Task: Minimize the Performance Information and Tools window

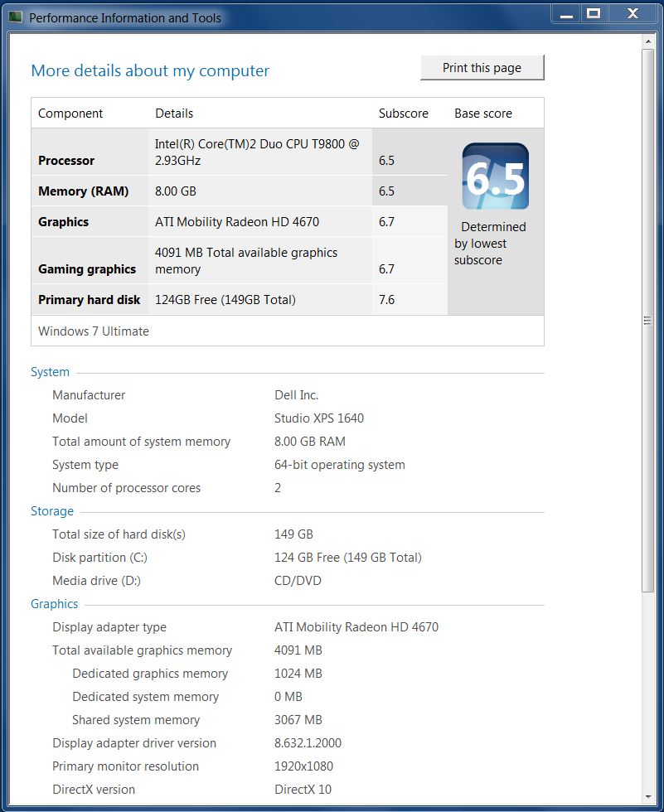Action: [x=567, y=14]
